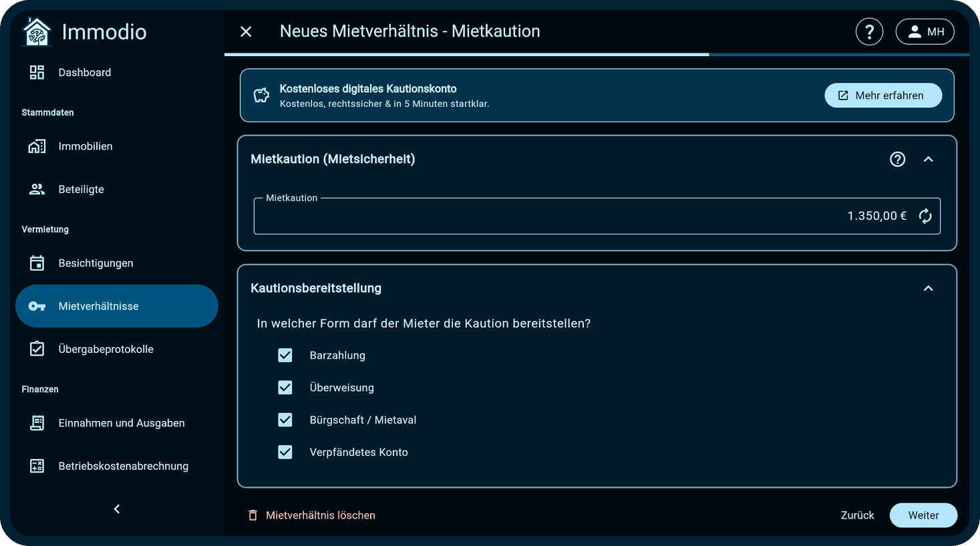Close the Neues Mietverhältnis dialog

pos(246,31)
